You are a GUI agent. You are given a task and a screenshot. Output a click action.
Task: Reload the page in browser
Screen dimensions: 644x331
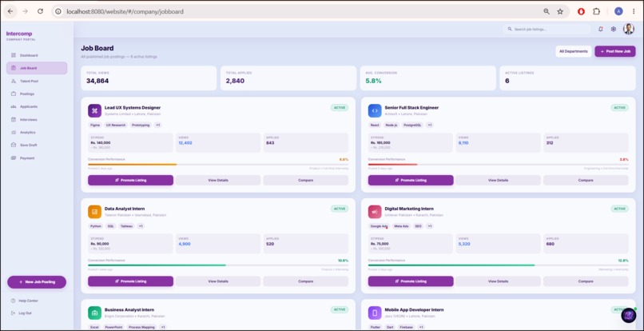pyautogui.click(x=40, y=11)
